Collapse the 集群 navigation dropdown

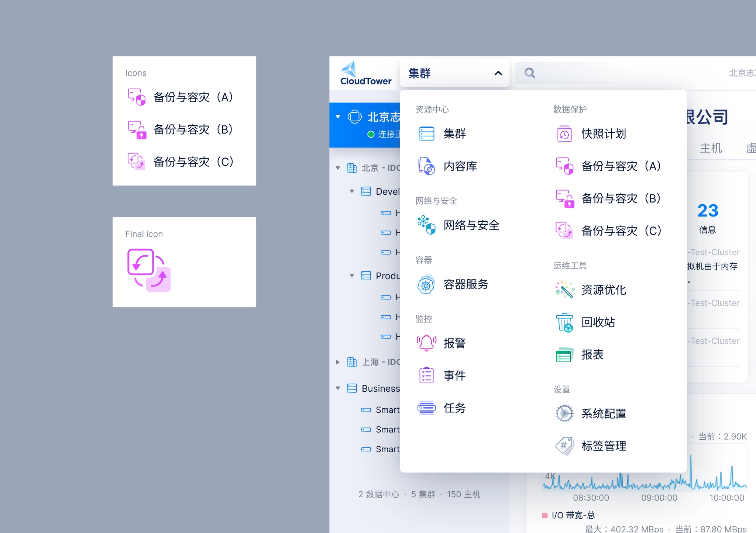tap(498, 73)
